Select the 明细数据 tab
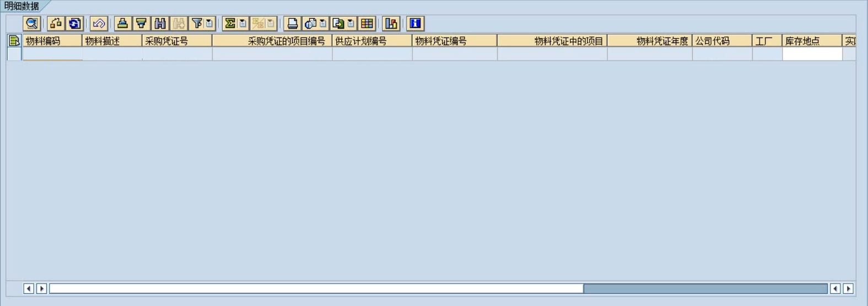Image resolution: width=868 pixels, height=306 pixels. click(21, 6)
